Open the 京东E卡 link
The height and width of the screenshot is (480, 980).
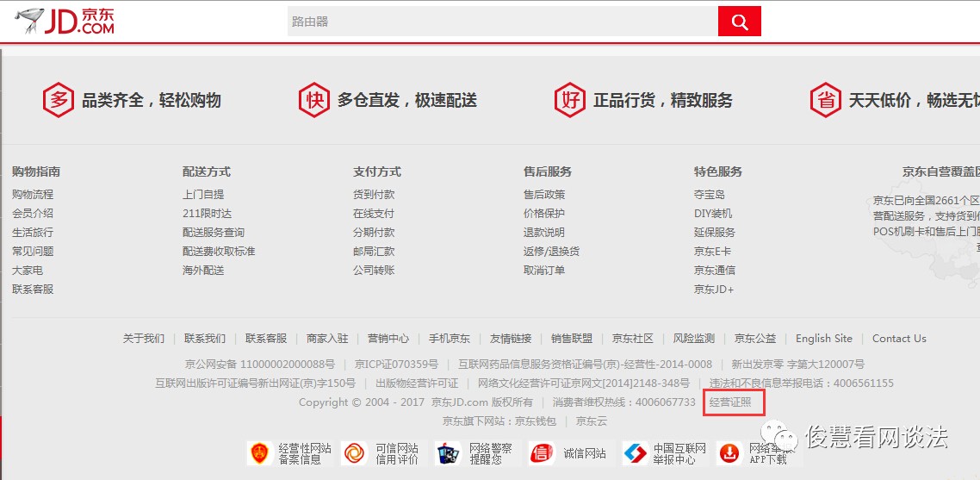712,251
